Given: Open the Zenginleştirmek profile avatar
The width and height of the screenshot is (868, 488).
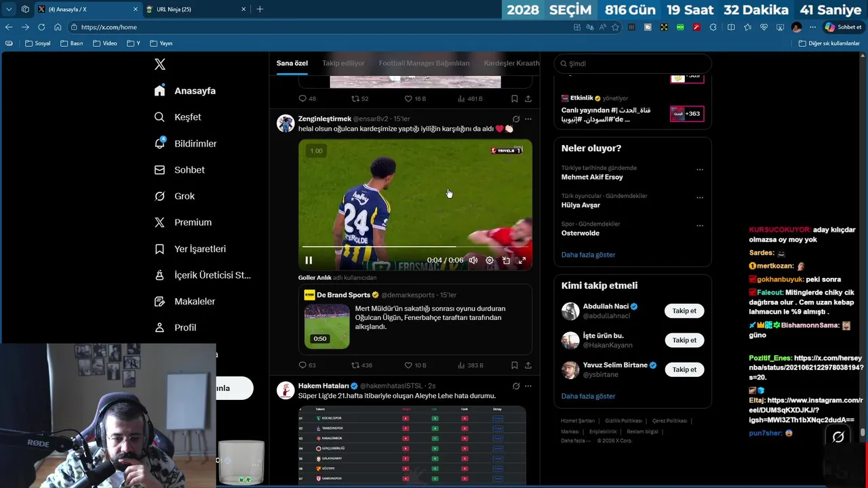Looking at the screenshot, I should click(285, 123).
